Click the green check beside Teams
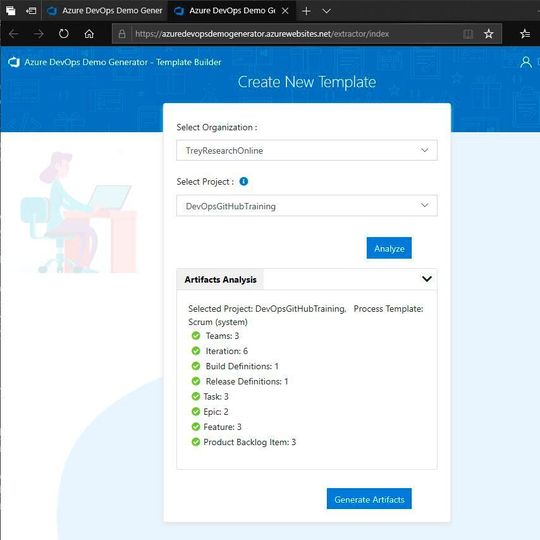The width and height of the screenshot is (540, 540). click(x=196, y=336)
